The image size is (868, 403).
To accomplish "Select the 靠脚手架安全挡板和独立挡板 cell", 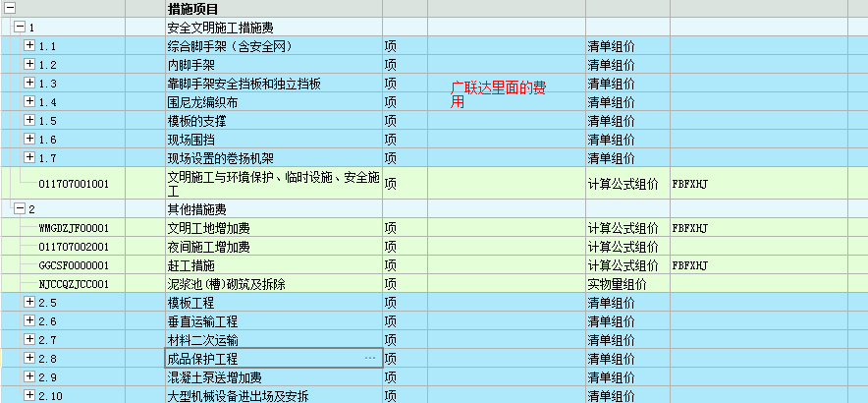I will pyautogui.click(x=274, y=84).
